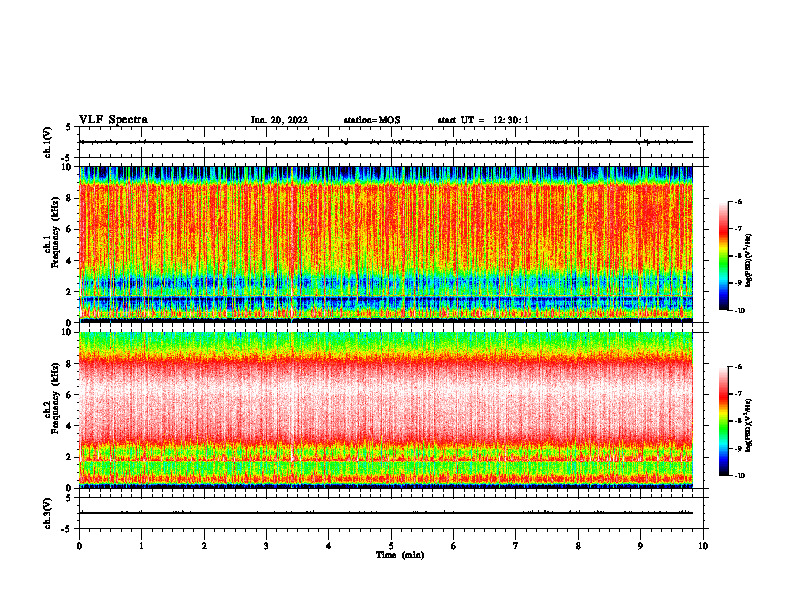Image resolution: width=792 pixels, height=612 pixels.
Task: Click time axis tick label "5"
Action: pyautogui.click(x=391, y=546)
